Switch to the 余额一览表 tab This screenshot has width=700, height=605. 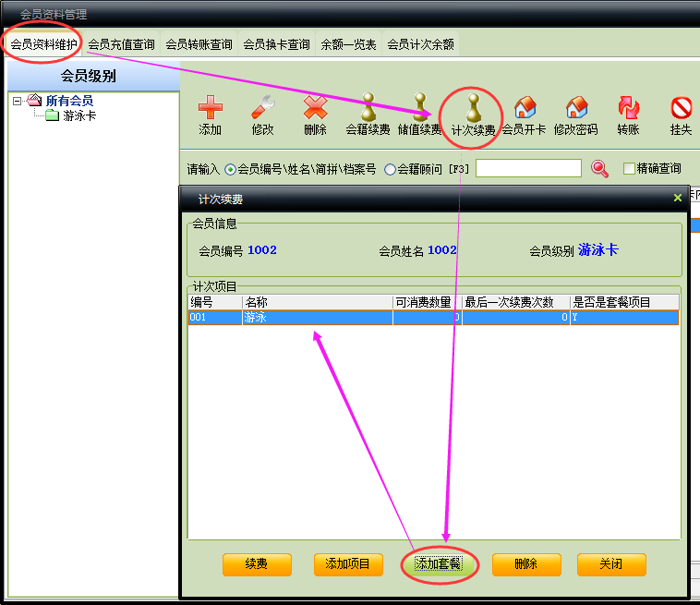[x=349, y=44]
